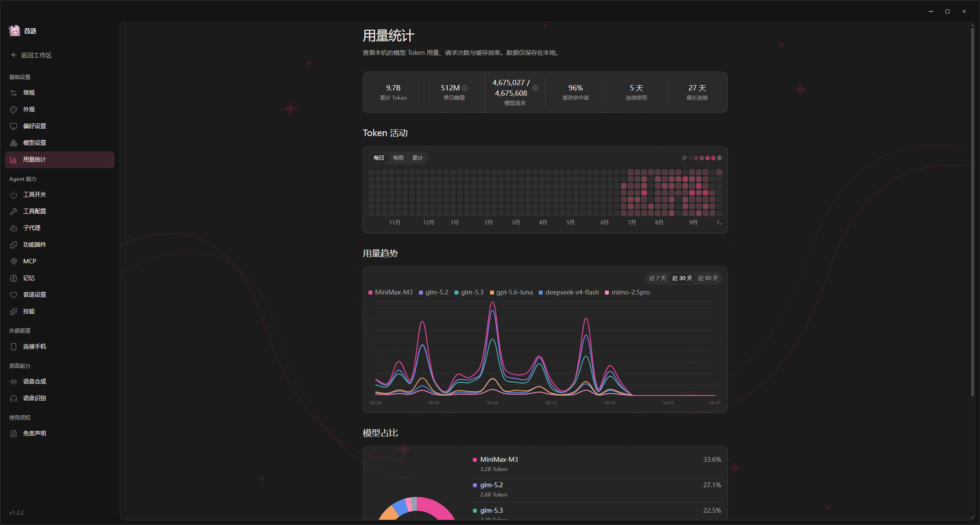Click the robot icon for 子代理
This screenshot has width=980, height=525.
pyautogui.click(x=14, y=228)
